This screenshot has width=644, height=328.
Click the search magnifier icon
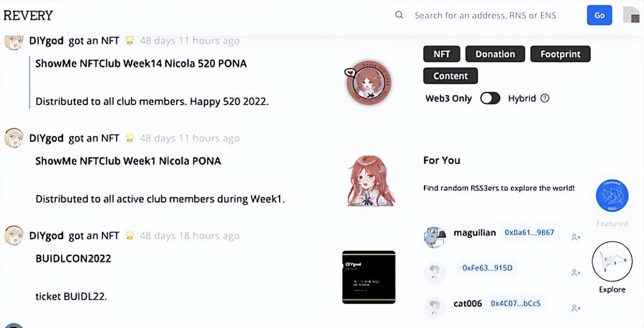coord(399,15)
